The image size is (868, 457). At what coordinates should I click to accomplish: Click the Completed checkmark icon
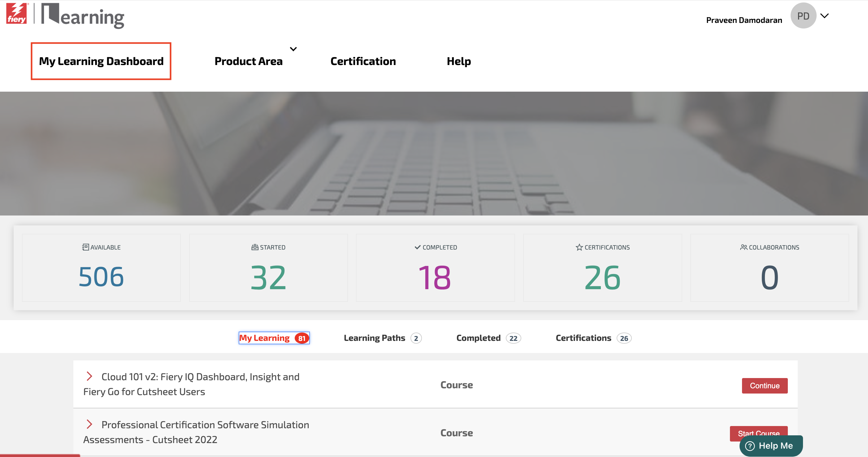tap(417, 247)
